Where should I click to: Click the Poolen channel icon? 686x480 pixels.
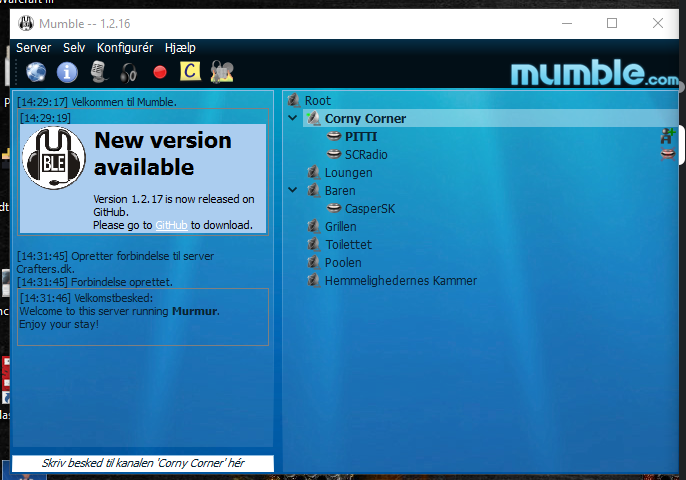click(314, 262)
